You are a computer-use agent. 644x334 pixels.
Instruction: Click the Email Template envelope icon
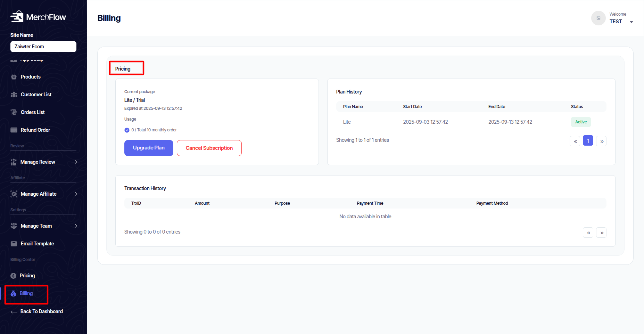[14, 244]
